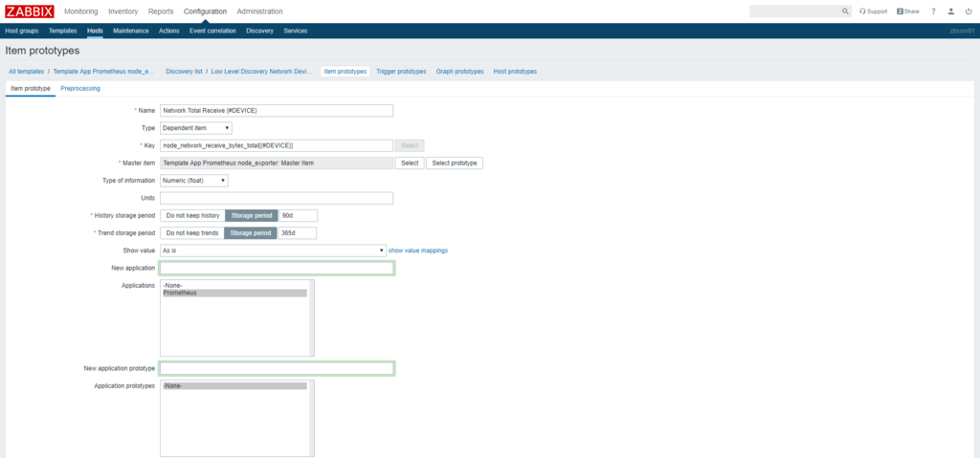Viewport: 980px width, 458px height.
Task: Open the Support headset link
Action: [874, 11]
